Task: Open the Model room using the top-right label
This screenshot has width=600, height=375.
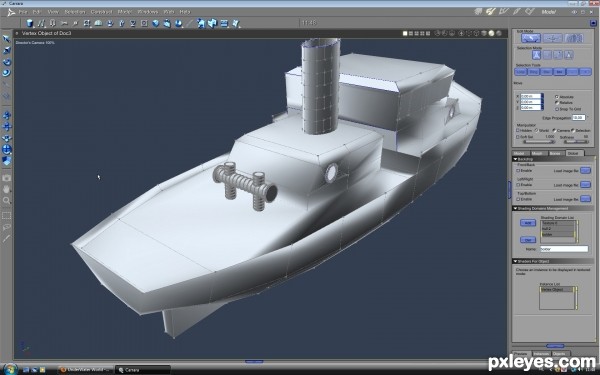Action: pyautogui.click(x=548, y=12)
